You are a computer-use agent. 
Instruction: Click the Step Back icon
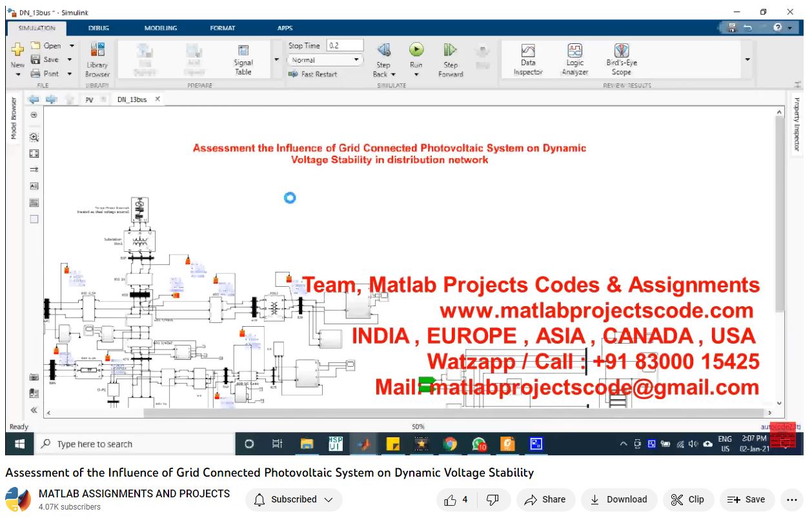[x=383, y=50]
